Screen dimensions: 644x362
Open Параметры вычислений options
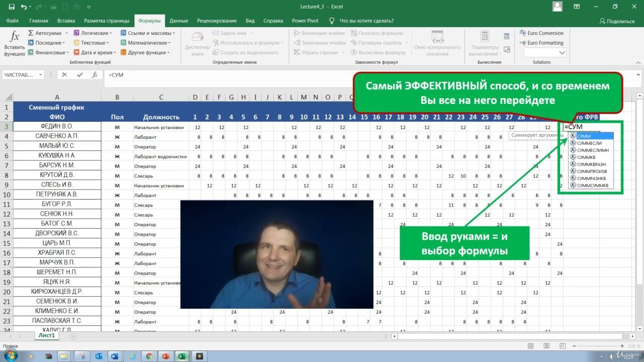pyautogui.click(x=485, y=44)
